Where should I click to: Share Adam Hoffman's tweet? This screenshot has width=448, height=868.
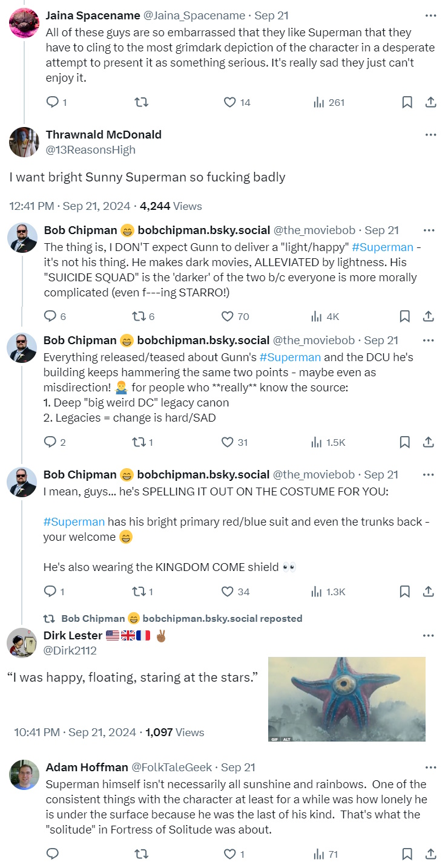click(x=430, y=854)
